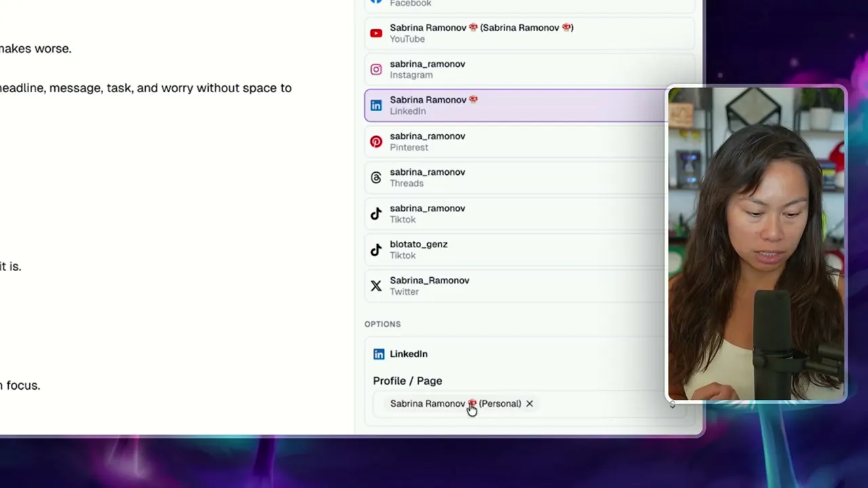Select the Sabrina Ramonov YouTube account name
The width and height of the screenshot is (868, 488).
[481, 28]
